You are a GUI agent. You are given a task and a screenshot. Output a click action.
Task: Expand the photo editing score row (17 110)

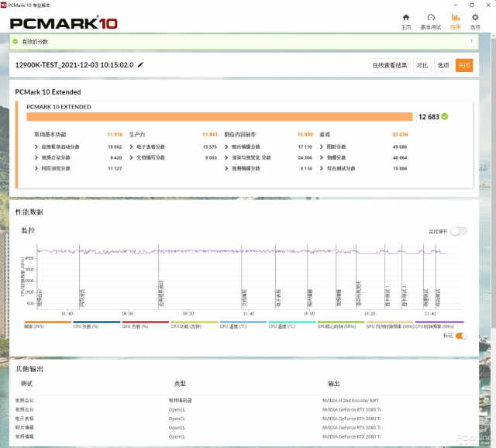(268, 146)
